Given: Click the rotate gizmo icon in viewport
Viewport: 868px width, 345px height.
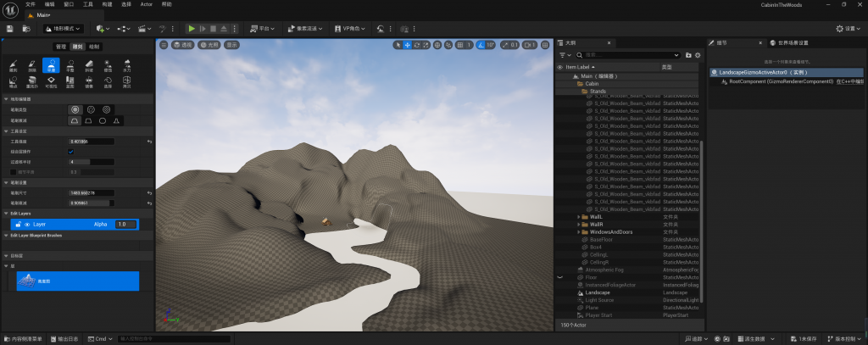Looking at the screenshot, I should click(x=416, y=45).
